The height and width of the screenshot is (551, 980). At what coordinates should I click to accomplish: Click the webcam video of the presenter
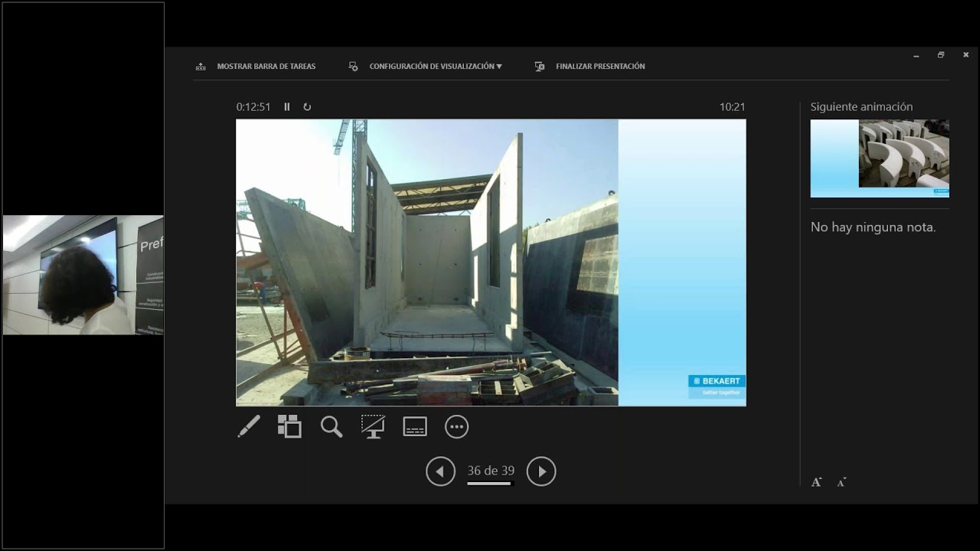pos(83,275)
